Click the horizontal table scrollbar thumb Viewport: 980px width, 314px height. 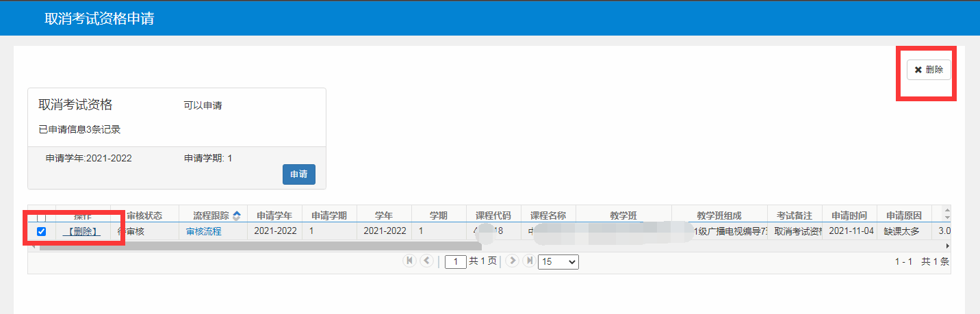260,246
